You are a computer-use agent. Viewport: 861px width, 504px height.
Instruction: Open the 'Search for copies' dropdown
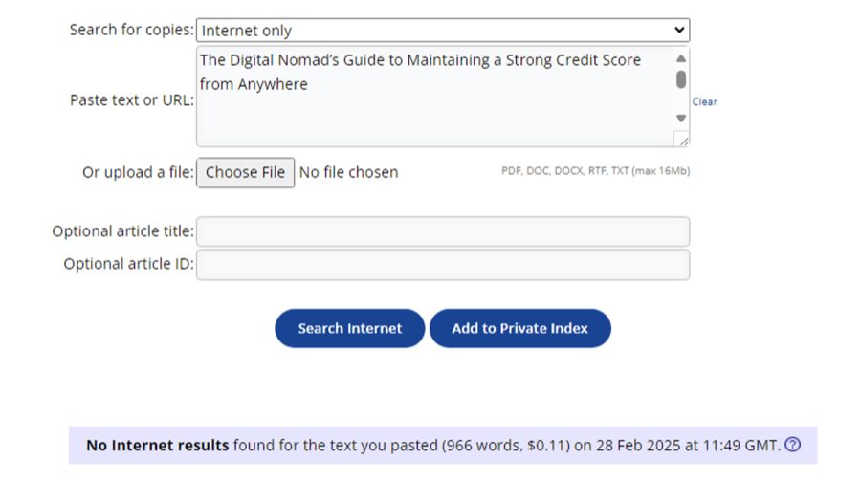442,31
